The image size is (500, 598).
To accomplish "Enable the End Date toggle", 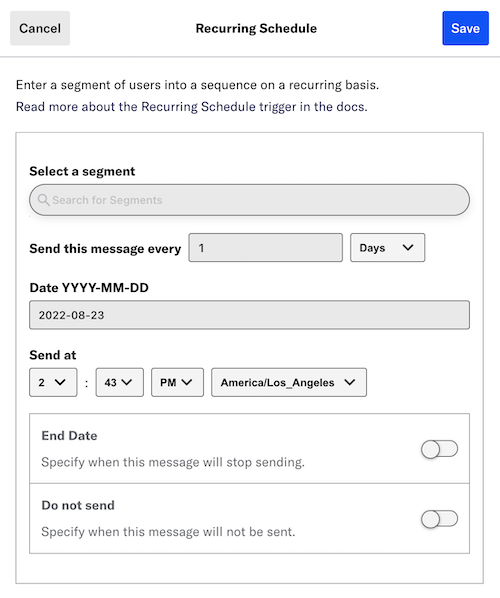I will [x=439, y=449].
